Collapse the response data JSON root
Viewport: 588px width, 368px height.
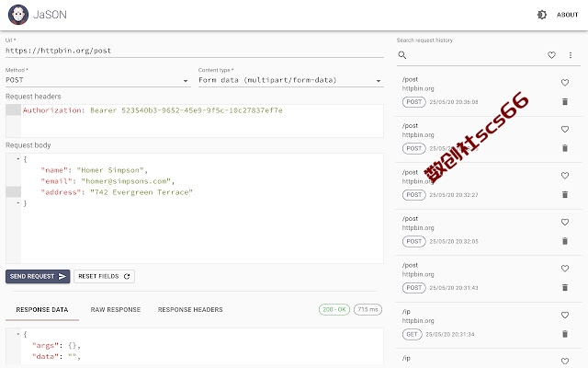(18, 334)
